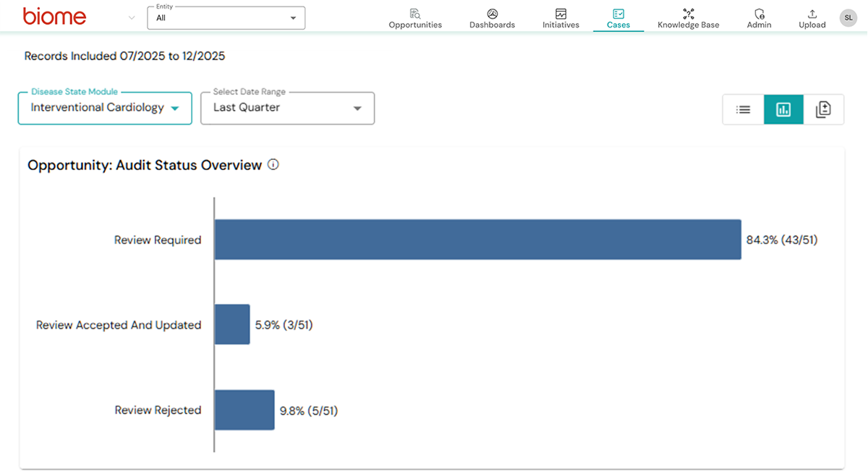Select the highlighted bar chart view button
The height and width of the screenshot is (472, 868).
point(783,108)
